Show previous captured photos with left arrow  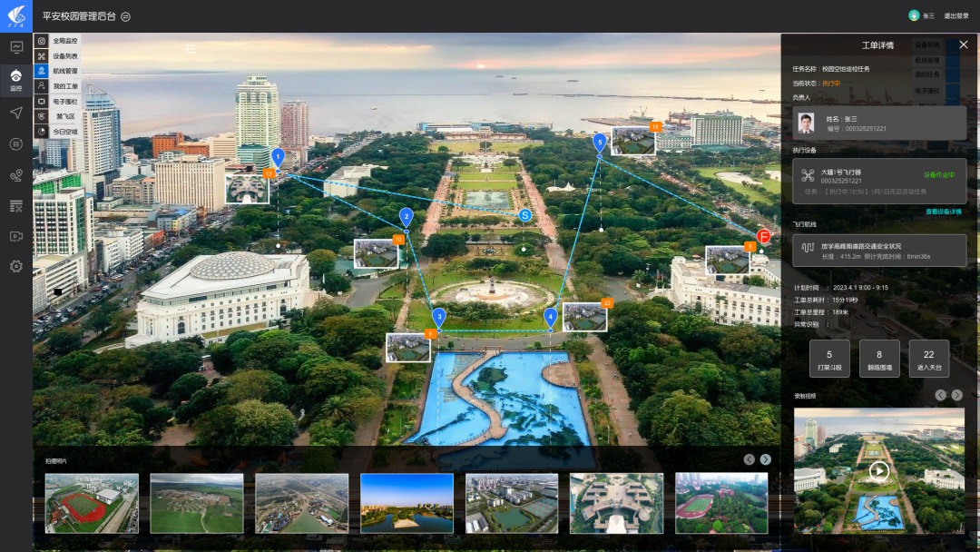[749, 459]
